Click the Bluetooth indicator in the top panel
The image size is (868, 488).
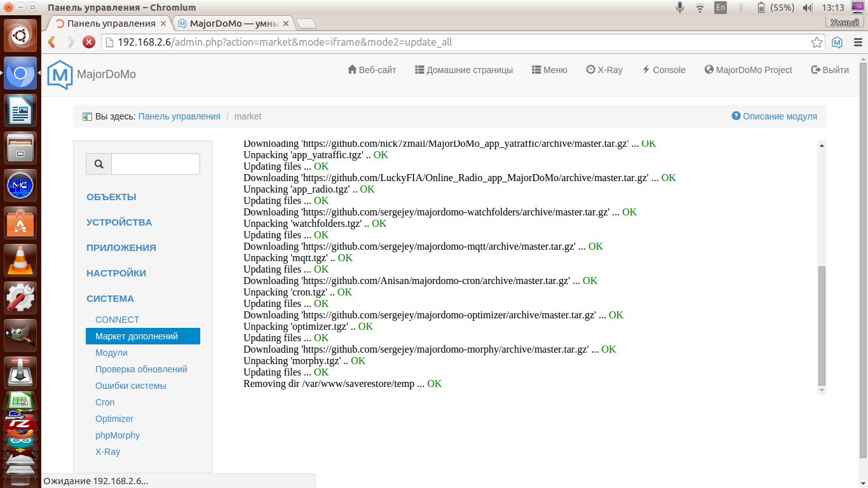(x=740, y=8)
